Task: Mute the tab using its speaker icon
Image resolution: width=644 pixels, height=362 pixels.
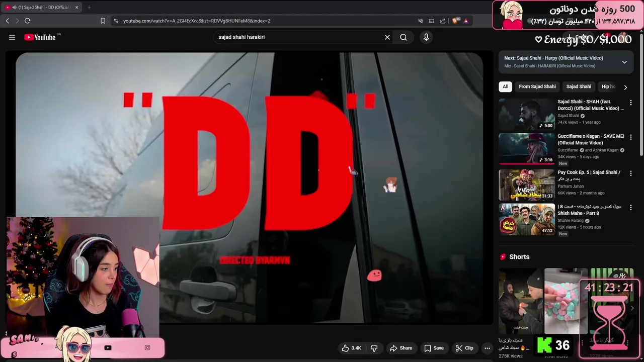Action: 14,7
